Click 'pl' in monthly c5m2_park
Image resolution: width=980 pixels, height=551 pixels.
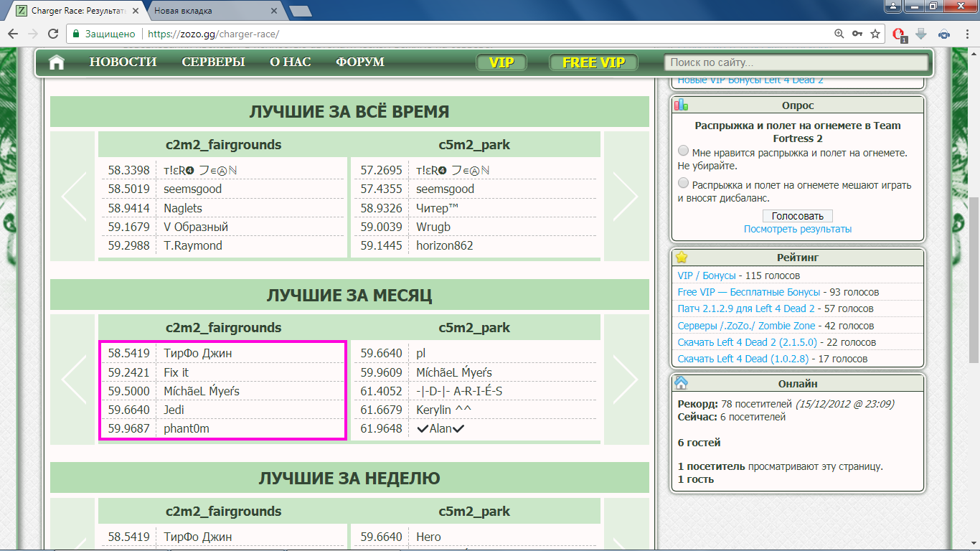coord(421,354)
